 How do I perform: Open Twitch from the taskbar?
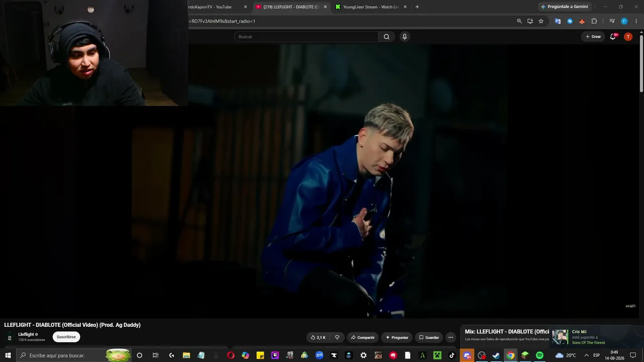click(275, 355)
